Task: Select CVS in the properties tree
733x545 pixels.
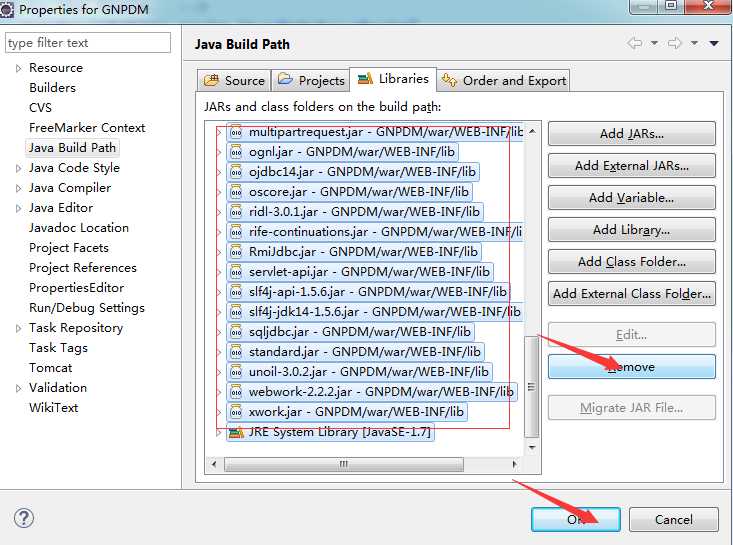Action: point(41,108)
